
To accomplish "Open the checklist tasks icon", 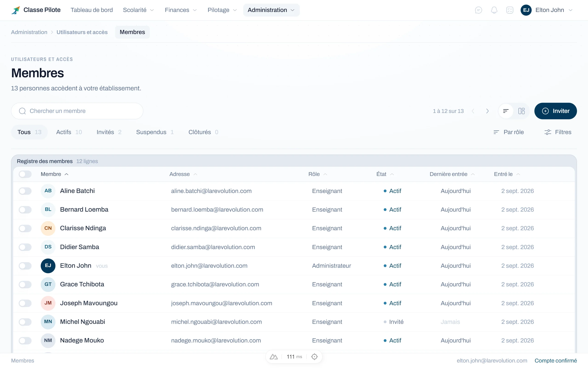I will pos(509,10).
